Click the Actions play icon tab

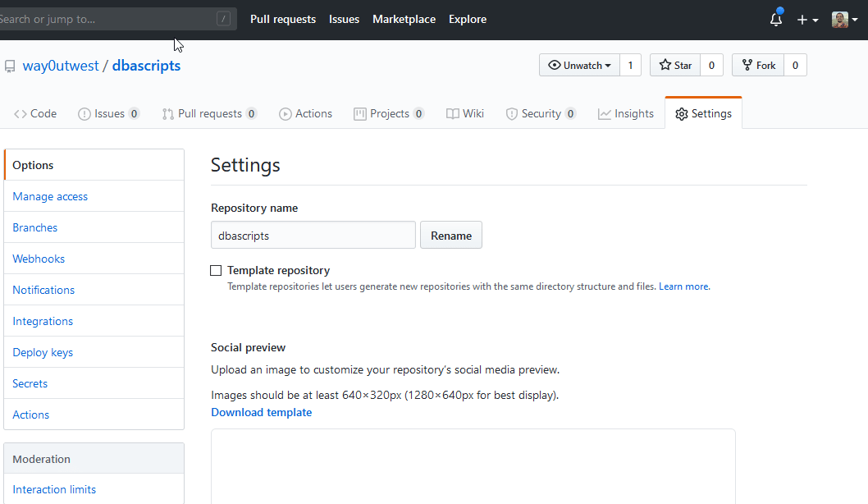click(x=305, y=114)
